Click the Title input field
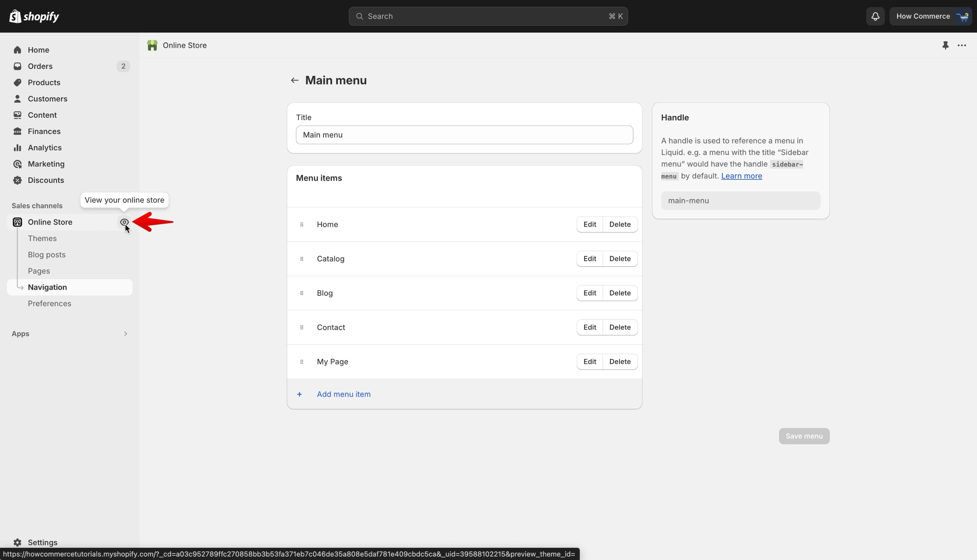The width and height of the screenshot is (977, 560). (x=464, y=135)
